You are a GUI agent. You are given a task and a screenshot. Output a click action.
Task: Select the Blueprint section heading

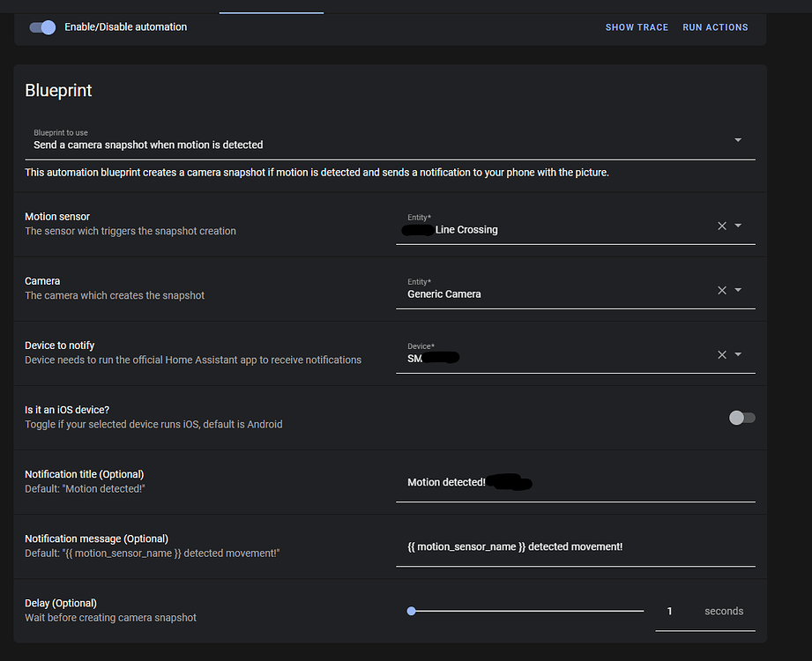[x=58, y=90]
